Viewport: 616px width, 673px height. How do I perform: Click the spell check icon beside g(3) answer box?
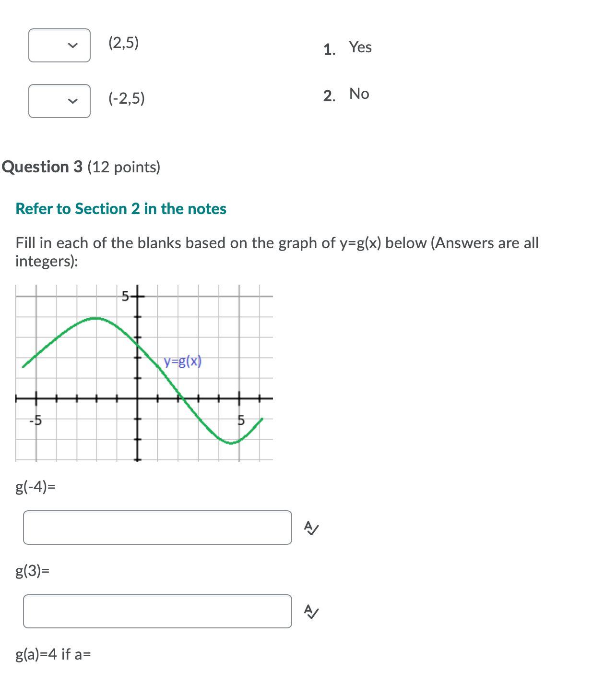[x=310, y=612]
